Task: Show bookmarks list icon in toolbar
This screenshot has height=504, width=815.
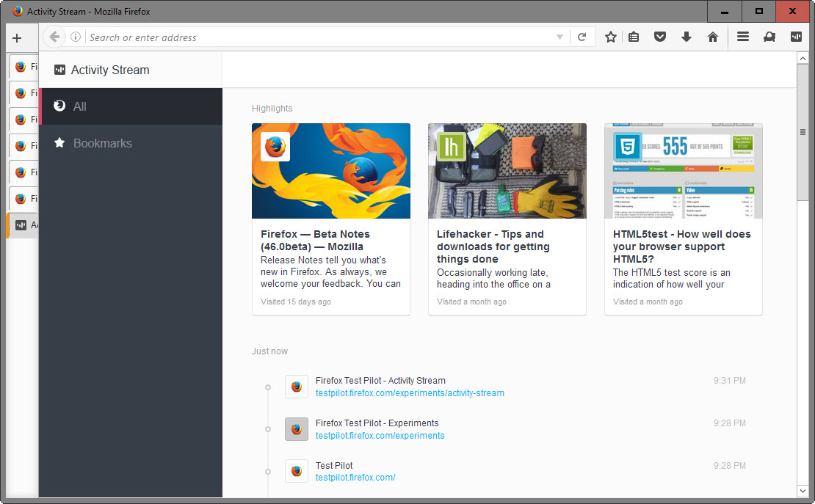Action: point(634,37)
